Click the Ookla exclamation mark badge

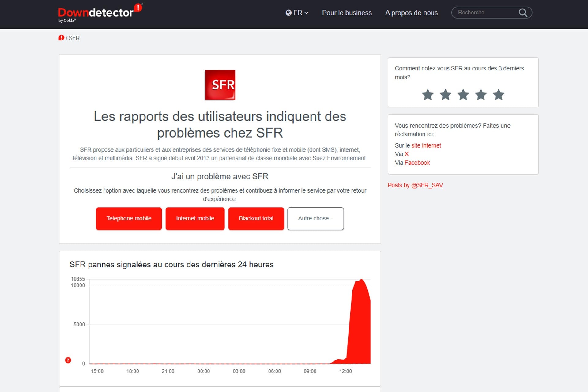[x=138, y=8]
